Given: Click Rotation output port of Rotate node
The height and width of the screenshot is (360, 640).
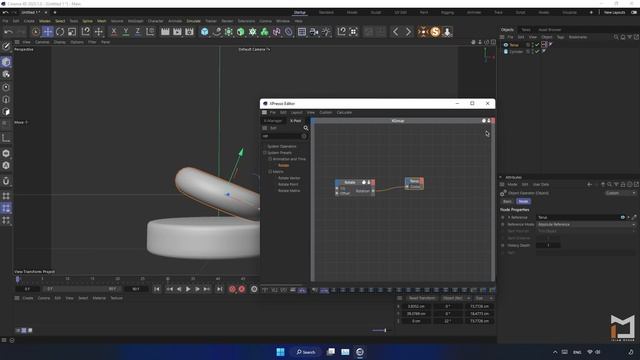Looking at the screenshot, I should click(x=373, y=191).
